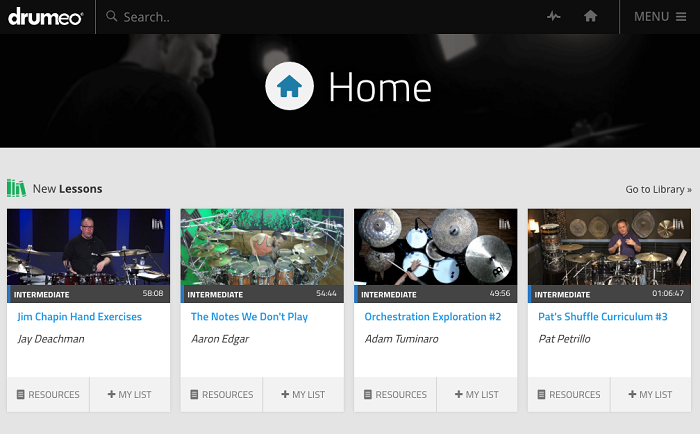
Task: Open Pat's Shuffle Curriculum #3 lesson title
Action: coord(601,317)
